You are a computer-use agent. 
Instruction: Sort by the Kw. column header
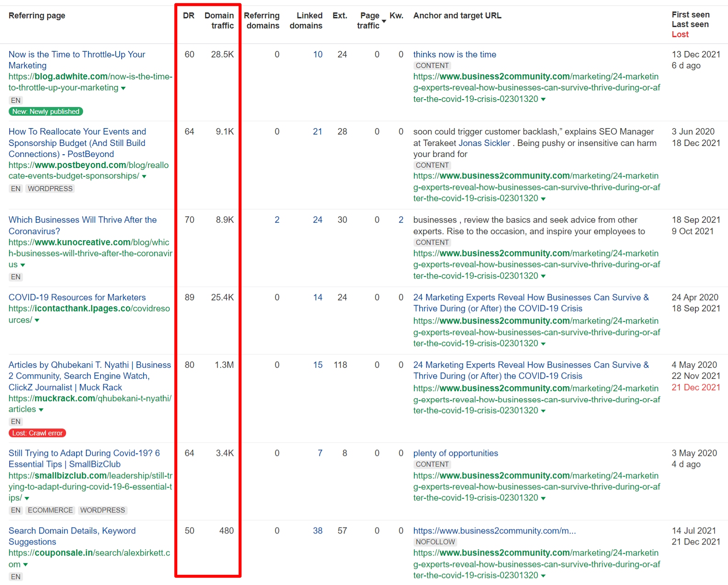click(x=397, y=16)
